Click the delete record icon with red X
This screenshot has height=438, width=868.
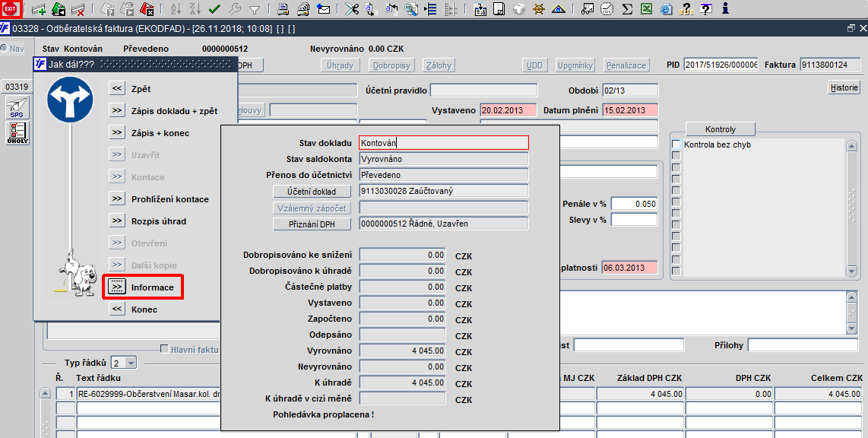[78, 9]
